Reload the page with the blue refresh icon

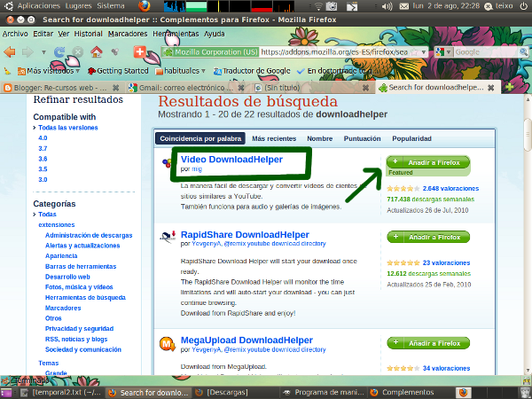coord(59,52)
